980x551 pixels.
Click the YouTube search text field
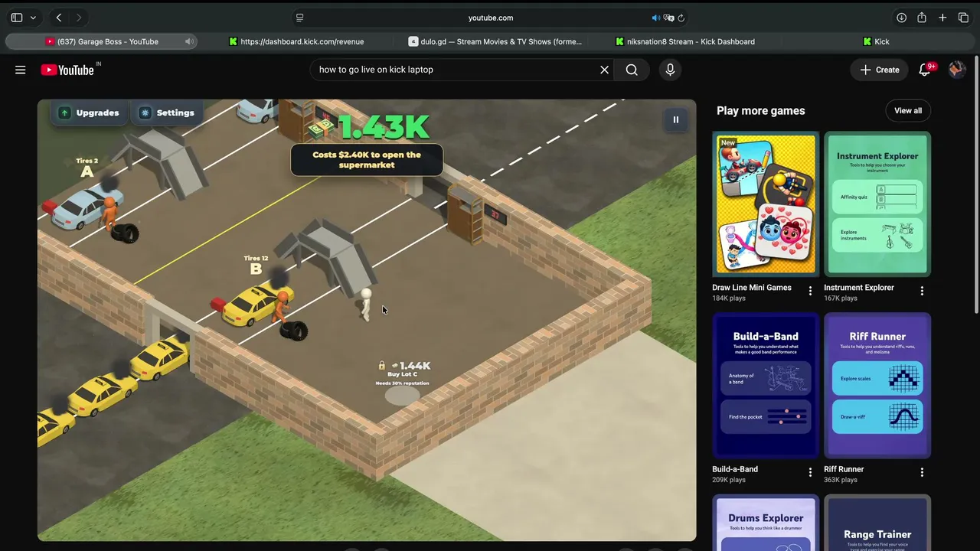[456, 70]
